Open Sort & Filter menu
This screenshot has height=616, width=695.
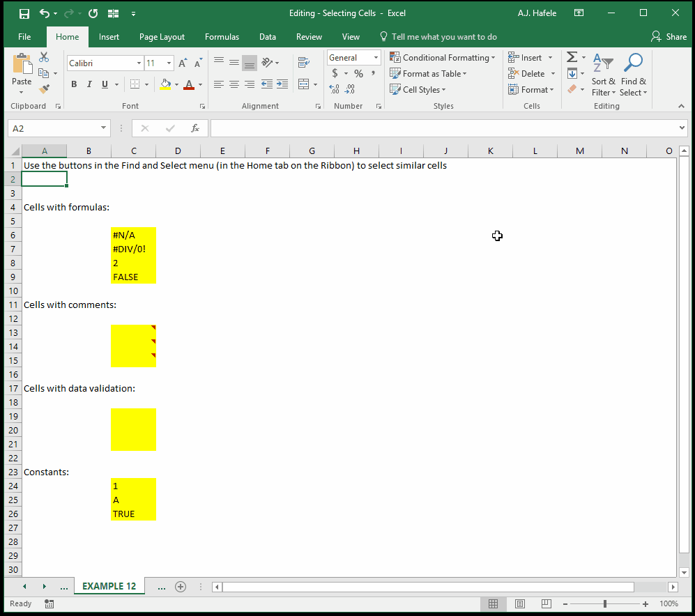point(603,75)
